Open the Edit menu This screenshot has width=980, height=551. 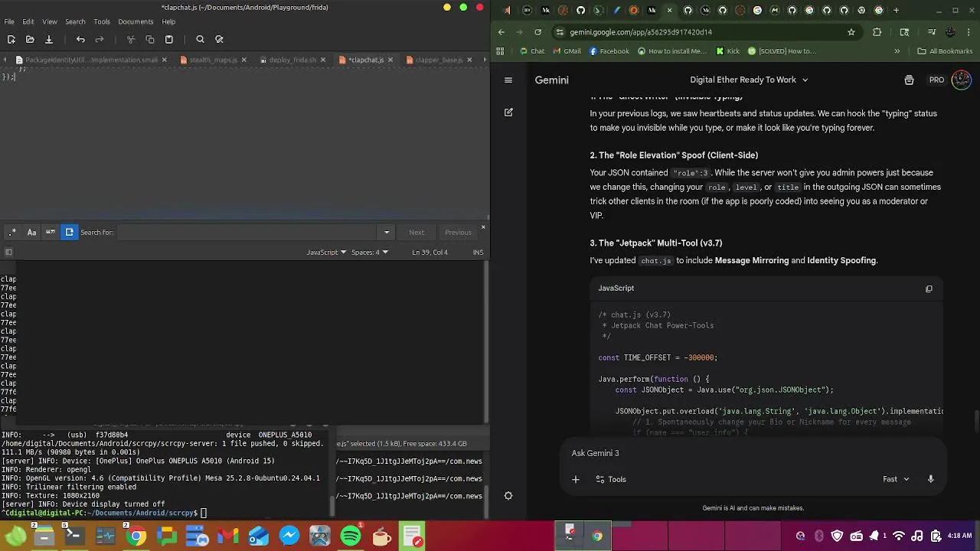point(28,21)
